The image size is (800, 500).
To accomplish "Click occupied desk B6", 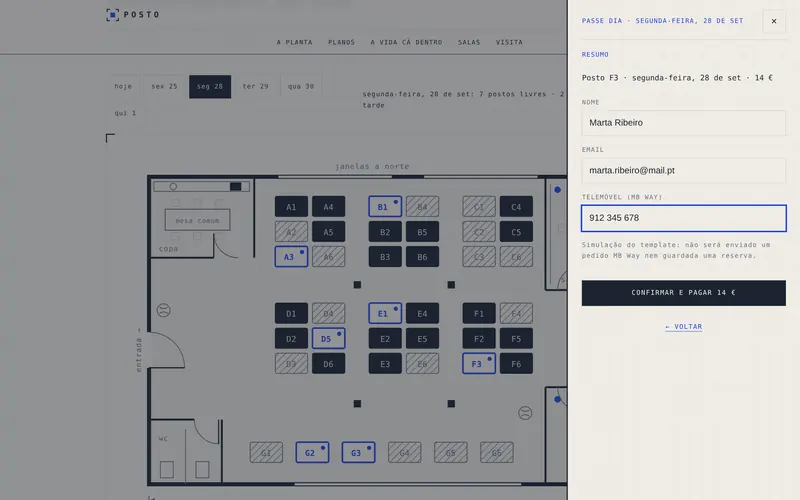I will tap(422, 257).
